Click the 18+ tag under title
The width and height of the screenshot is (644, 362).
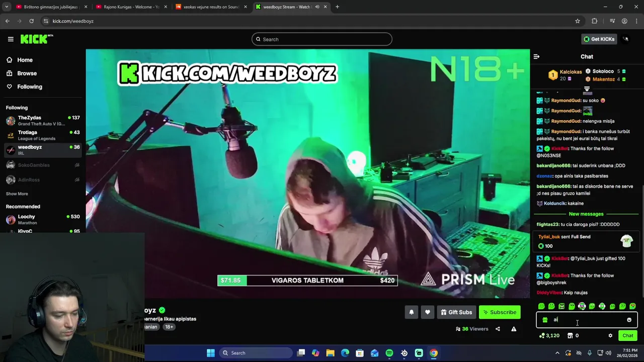pyautogui.click(x=169, y=327)
